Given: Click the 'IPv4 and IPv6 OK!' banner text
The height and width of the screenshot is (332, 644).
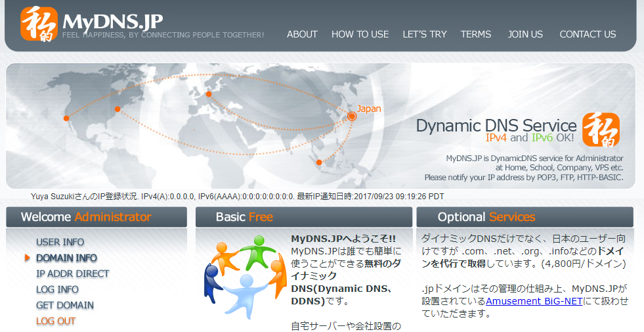Looking at the screenshot, I should tap(530, 138).
